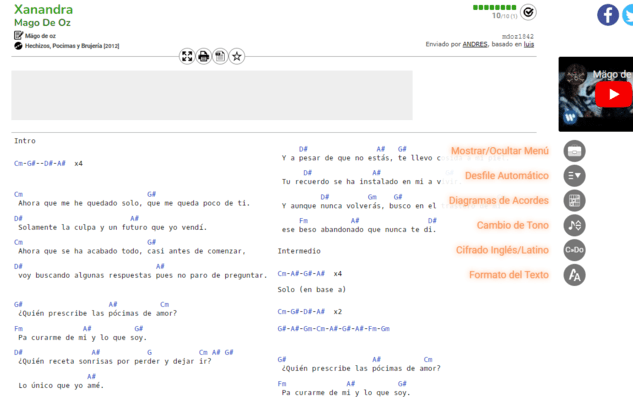
Task: Click the Diagramas de Acordes grid icon
Action: 574,200
